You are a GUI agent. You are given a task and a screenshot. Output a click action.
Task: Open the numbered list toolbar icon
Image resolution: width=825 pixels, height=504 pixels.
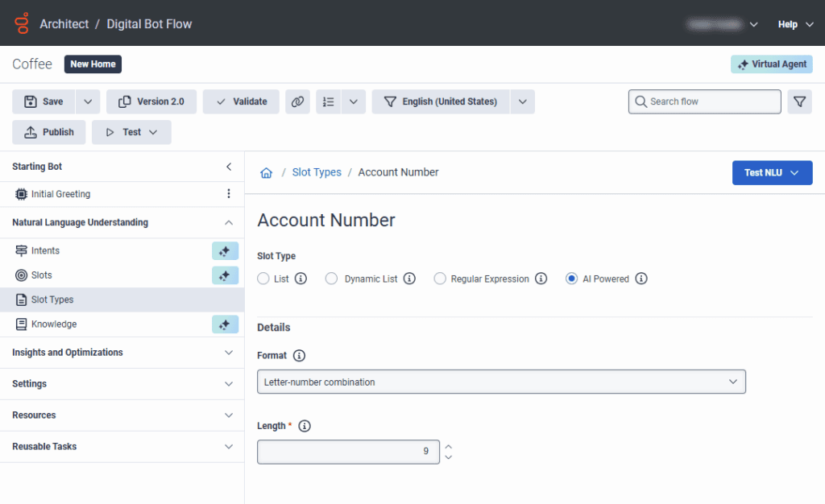click(328, 101)
